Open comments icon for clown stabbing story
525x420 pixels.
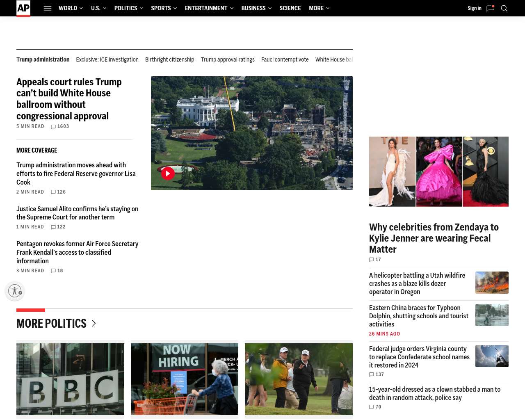[372, 407]
